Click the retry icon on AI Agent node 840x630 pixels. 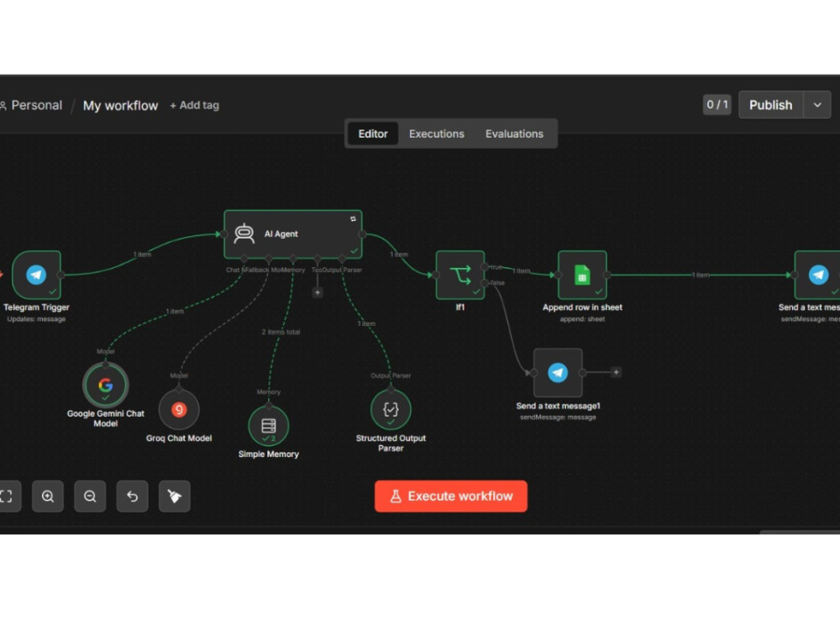pos(353,218)
